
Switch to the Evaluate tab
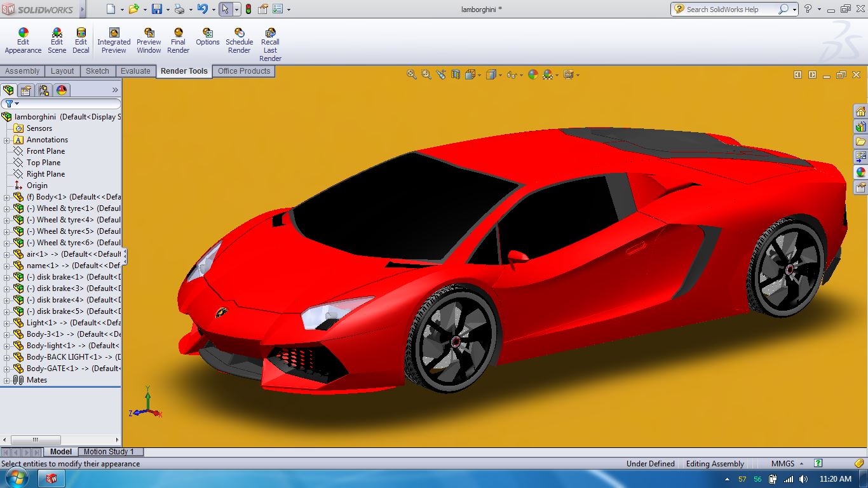tap(135, 71)
